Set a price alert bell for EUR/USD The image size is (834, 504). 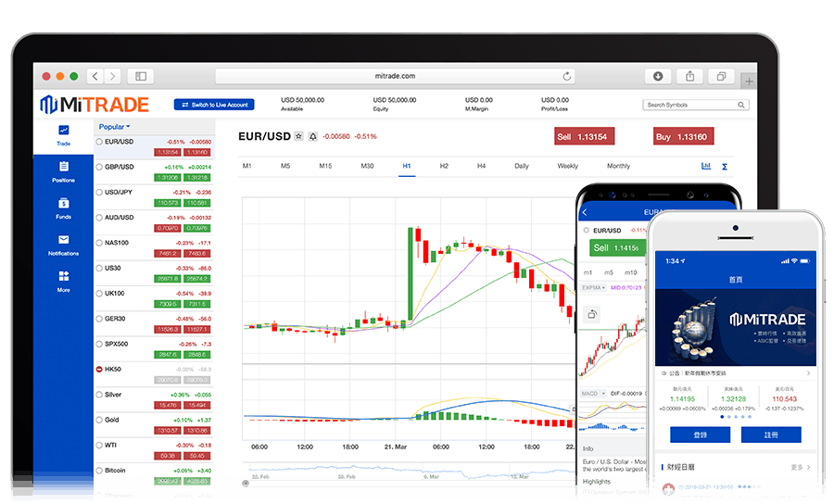[x=313, y=136]
